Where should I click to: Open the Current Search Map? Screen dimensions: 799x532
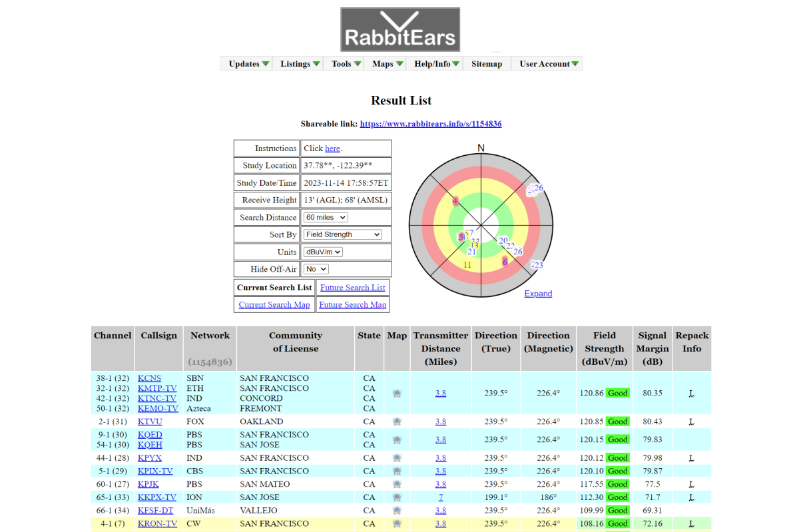coord(274,305)
